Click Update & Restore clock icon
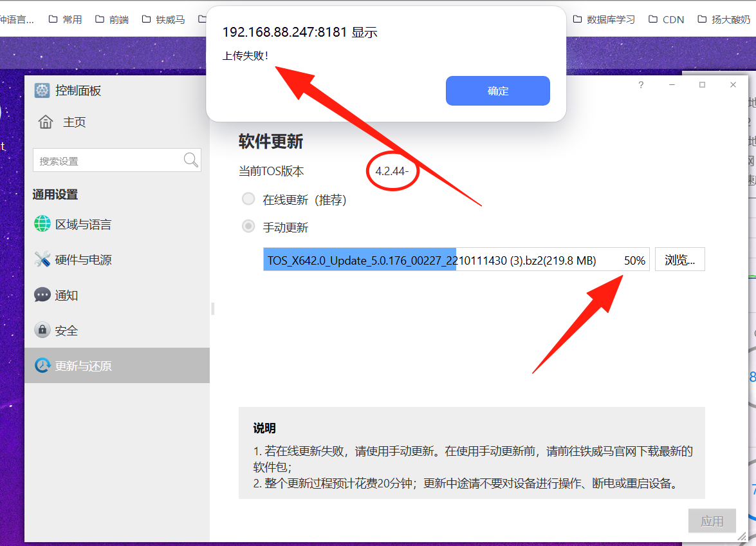The width and height of the screenshot is (756, 546). 42,365
